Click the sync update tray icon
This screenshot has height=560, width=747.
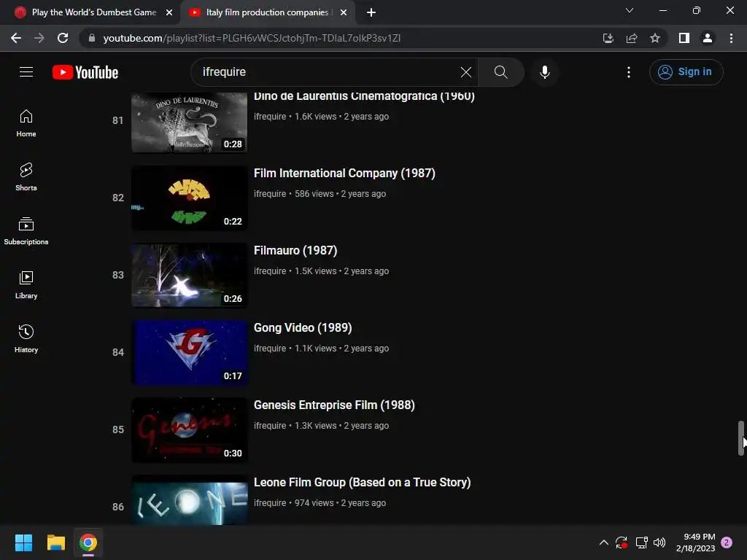point(622,542)
